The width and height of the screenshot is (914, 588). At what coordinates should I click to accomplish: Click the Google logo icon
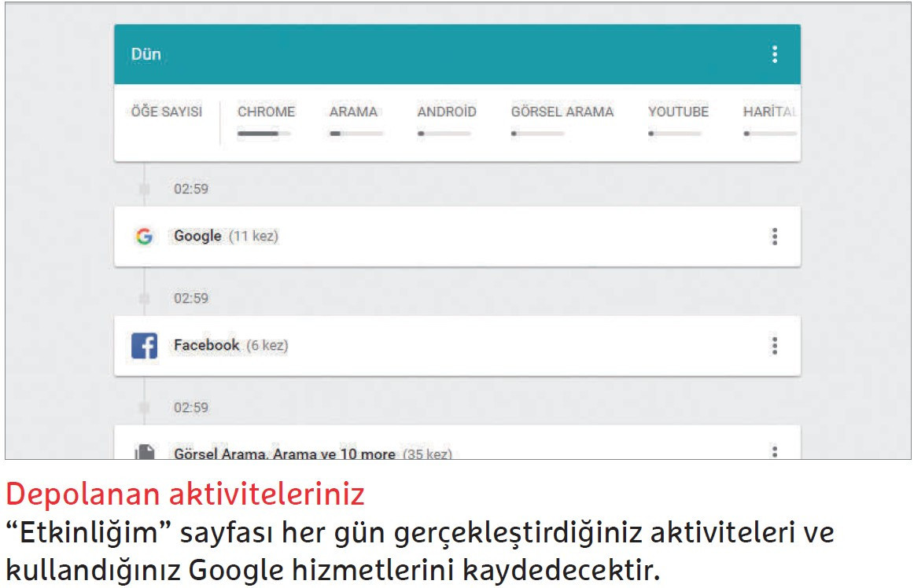(144, 236)
